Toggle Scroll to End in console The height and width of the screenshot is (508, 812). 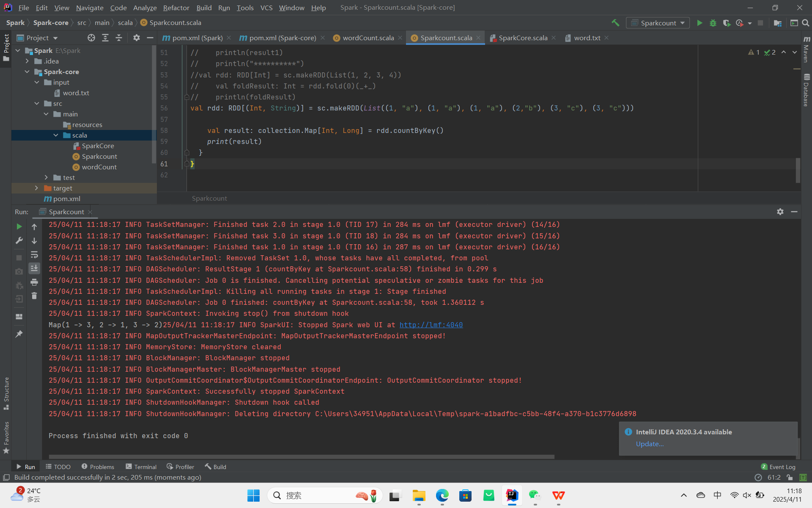click(x=34, y=268)
